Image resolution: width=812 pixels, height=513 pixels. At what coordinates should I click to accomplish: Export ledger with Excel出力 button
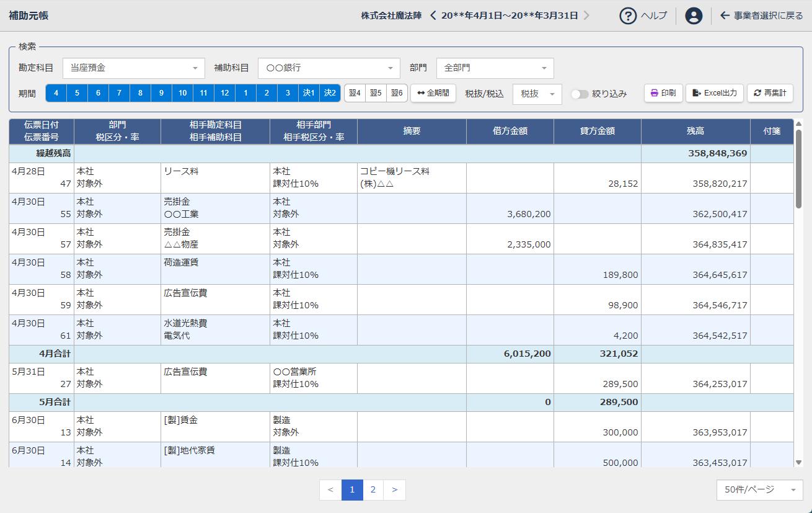[x=714, y=93]
